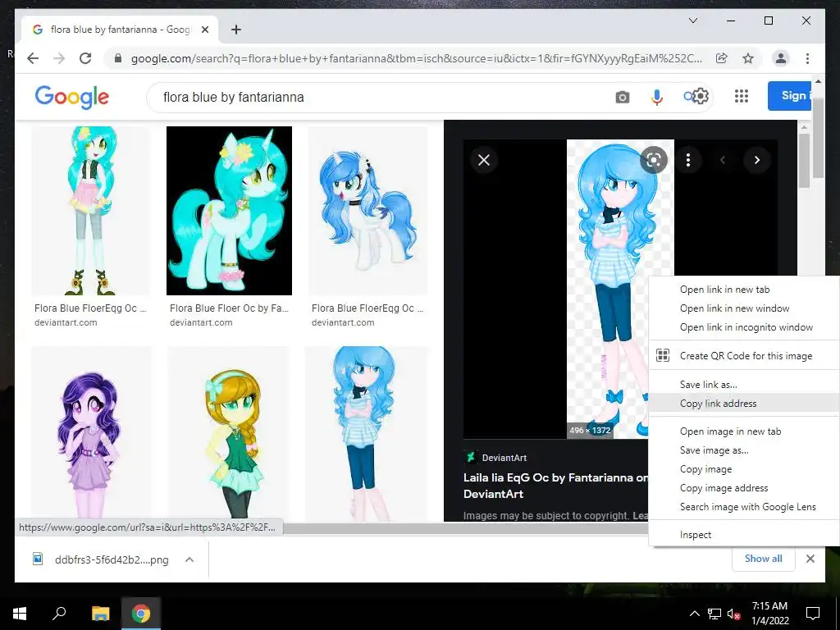The image size is (840, 630).
Task: Click the DeviantArt source name in preview
Action: click(x=504, y=458)
